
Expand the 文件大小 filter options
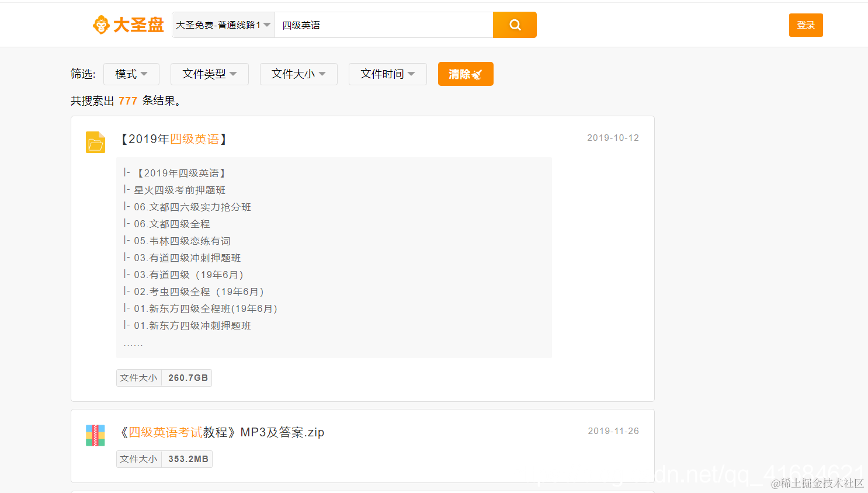298,74
